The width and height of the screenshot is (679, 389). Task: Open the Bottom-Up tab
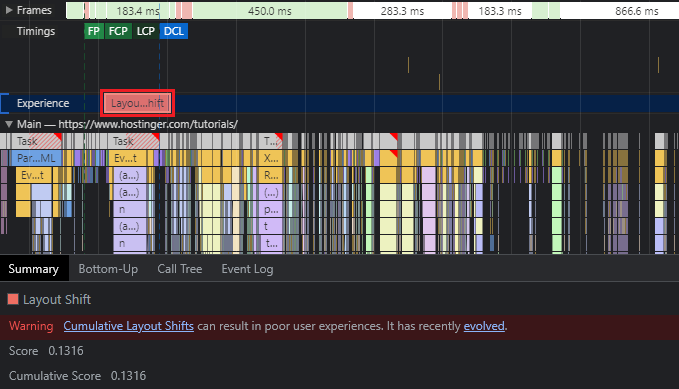coord(108,269)
